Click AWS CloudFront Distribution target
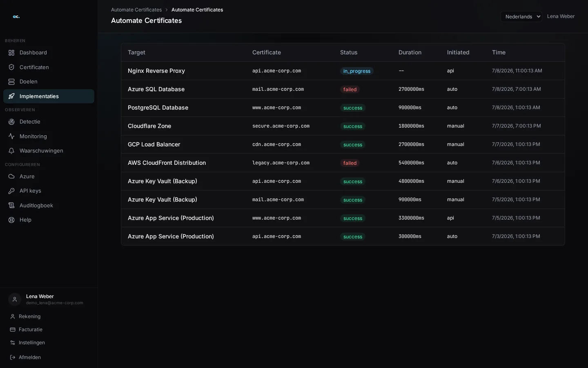Screen dimensions: 588x368 pos(167,163)
